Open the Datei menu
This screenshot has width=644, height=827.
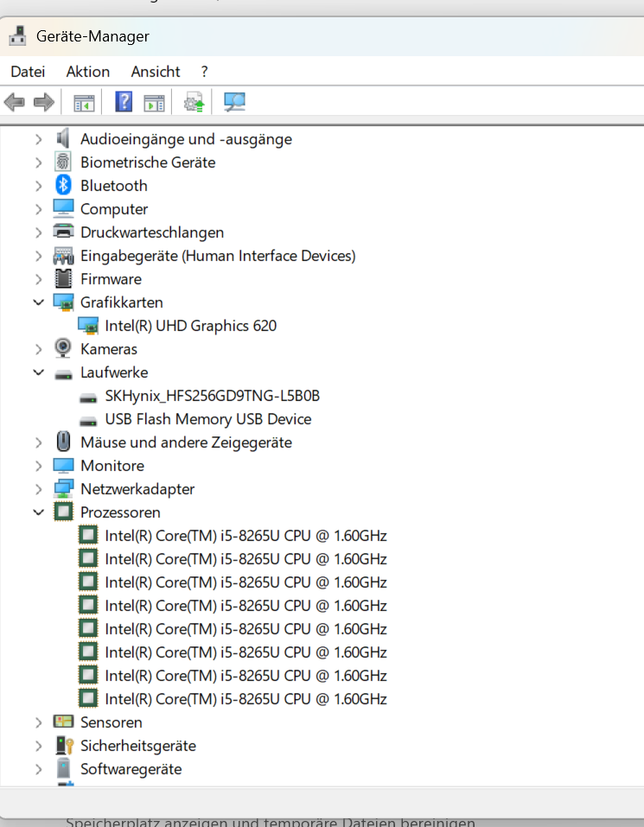pos(28,71)
